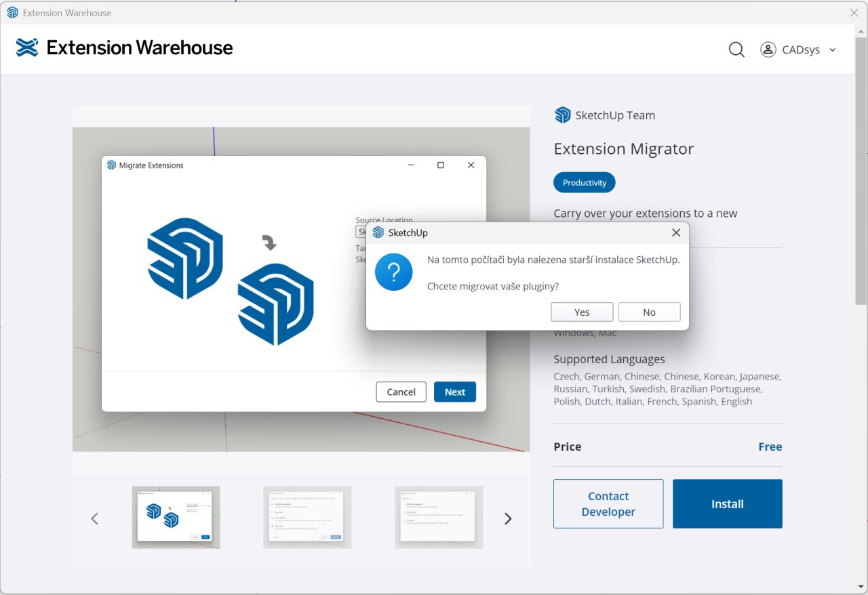Click the Contact Developer button
Viewport: 868px width, 595px height.
tap(608, 504)
